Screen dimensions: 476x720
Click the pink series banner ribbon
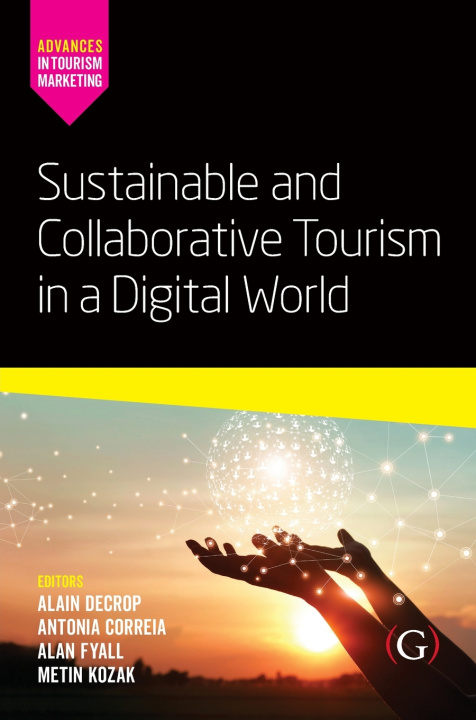pos(69,62)
